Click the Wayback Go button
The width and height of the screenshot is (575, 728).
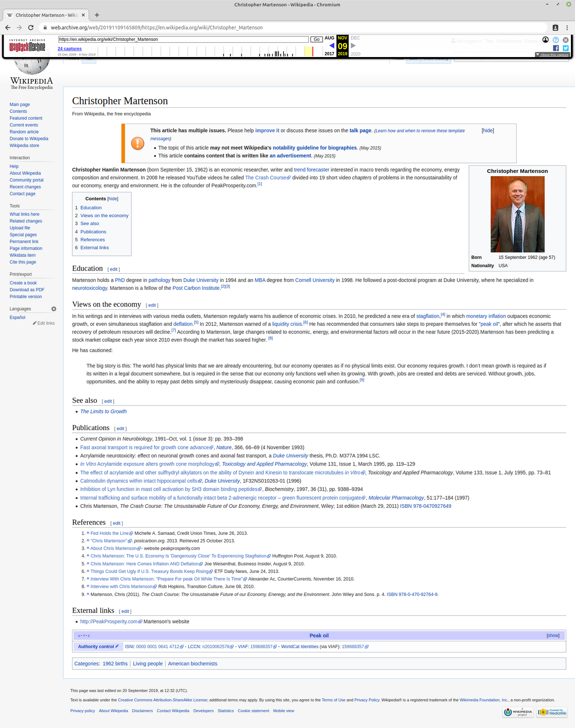(317, 40)
